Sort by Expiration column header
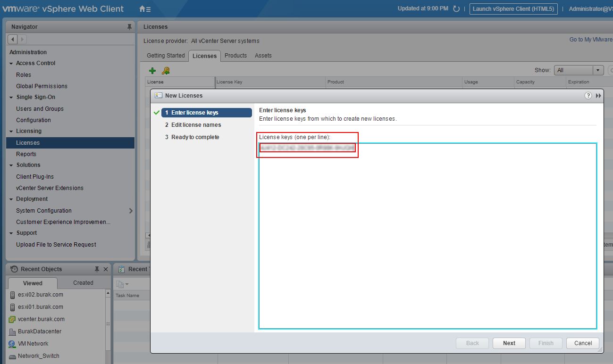 (589, 82)
